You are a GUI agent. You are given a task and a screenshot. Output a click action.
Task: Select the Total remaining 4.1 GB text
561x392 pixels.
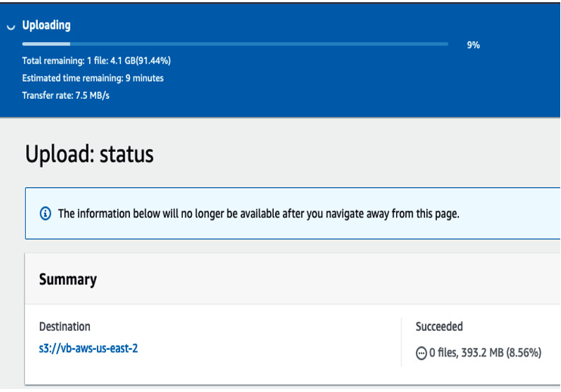coord(96,60)
